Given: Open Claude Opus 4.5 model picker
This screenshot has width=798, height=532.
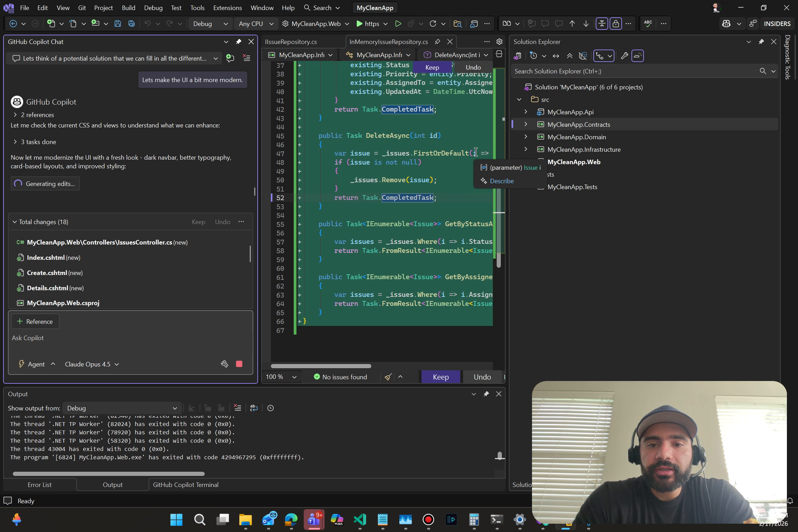Looking at the screenshot, I should pos(92,364).
